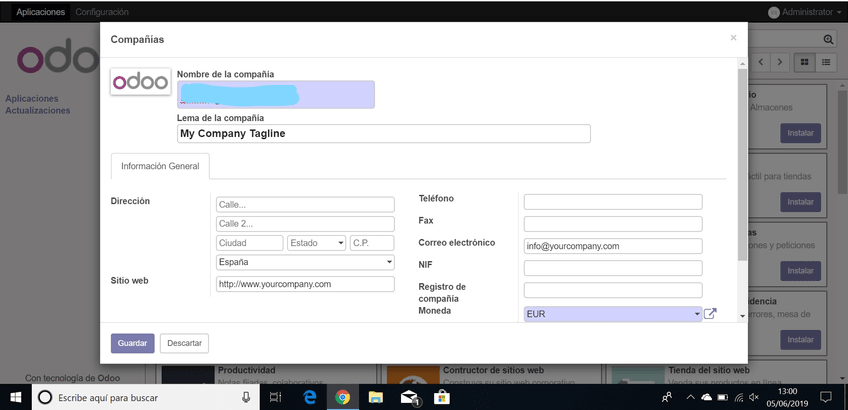
Task: Open Google Chrome from the taskbar
Action: click(342, 397)
